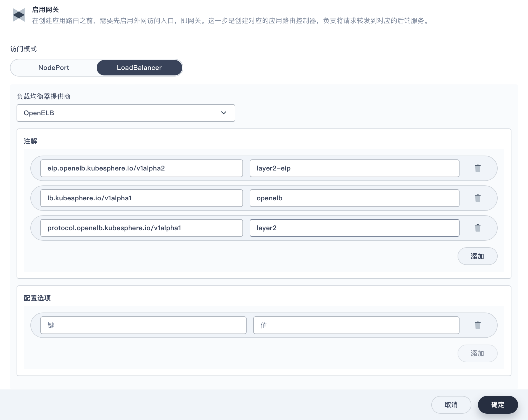Screen dimensions: 528x420
Task: Delete the lb.kubesphere.io/v1alpha1 annotation row
Action: coord(477,198)
